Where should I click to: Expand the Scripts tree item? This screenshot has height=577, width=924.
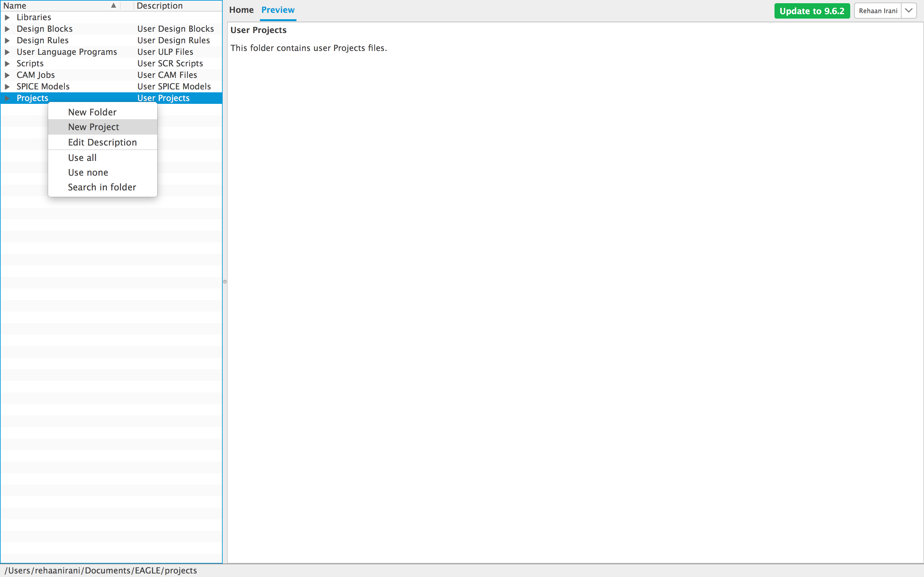[x=8, y=63]
